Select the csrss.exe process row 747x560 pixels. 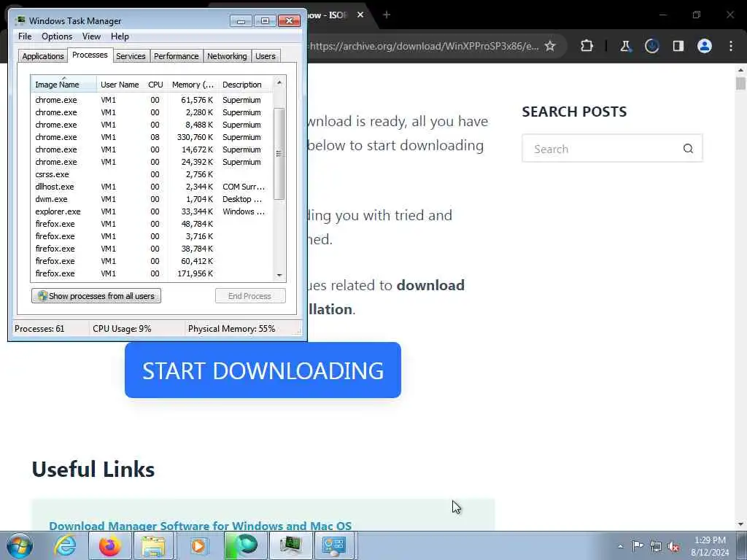(x=152, y=174)
